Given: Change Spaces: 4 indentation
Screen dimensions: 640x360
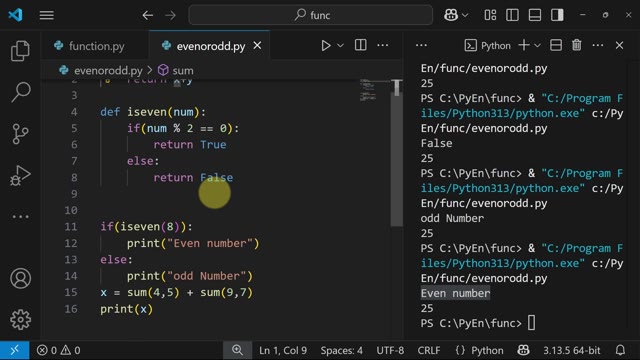Looking at the screenshot, I should click(341, 350).
